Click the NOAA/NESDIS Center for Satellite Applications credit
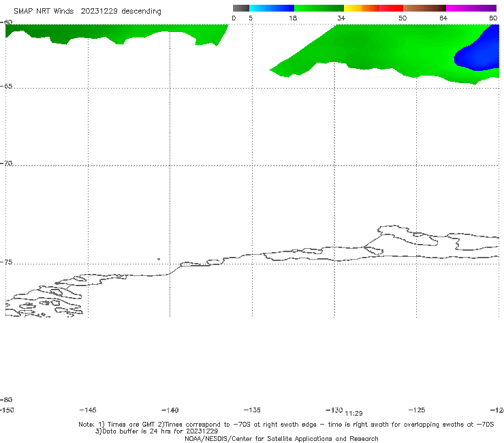The image size is (504, 443). [x=281, y=439]
